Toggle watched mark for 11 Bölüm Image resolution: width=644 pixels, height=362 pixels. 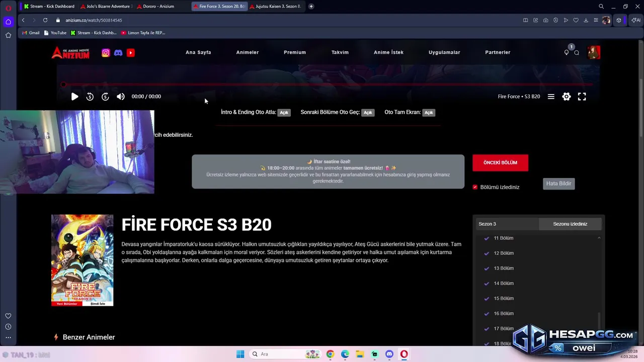[487, 238]
